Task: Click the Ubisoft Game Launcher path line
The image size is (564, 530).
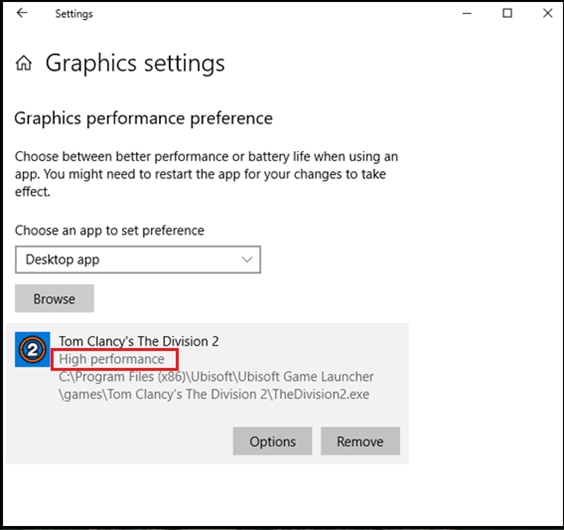Action: (x=216, y=376)
